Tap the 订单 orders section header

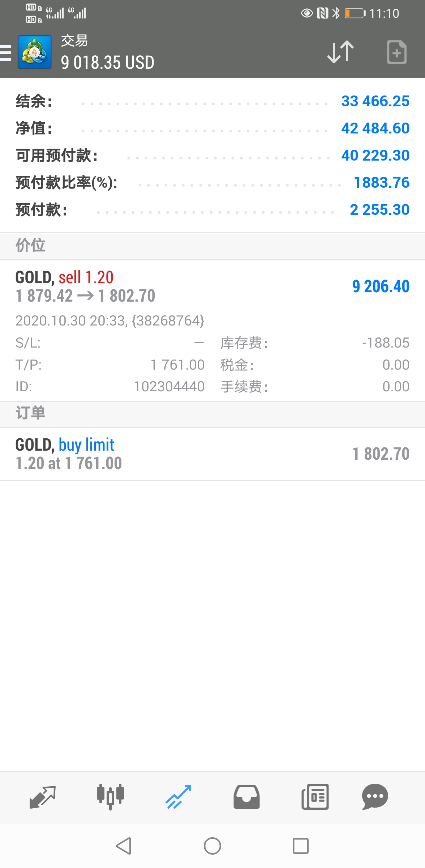pos(212,413)
